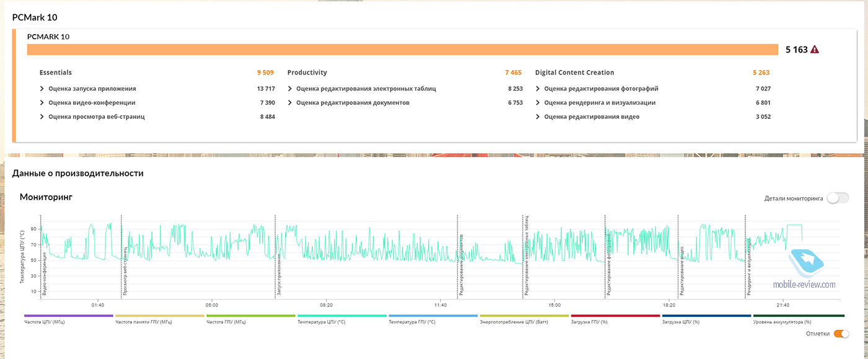This screenshot has height=359, width=868.
Task: Click the 08:20 time axis label
Action: (326, 305)
